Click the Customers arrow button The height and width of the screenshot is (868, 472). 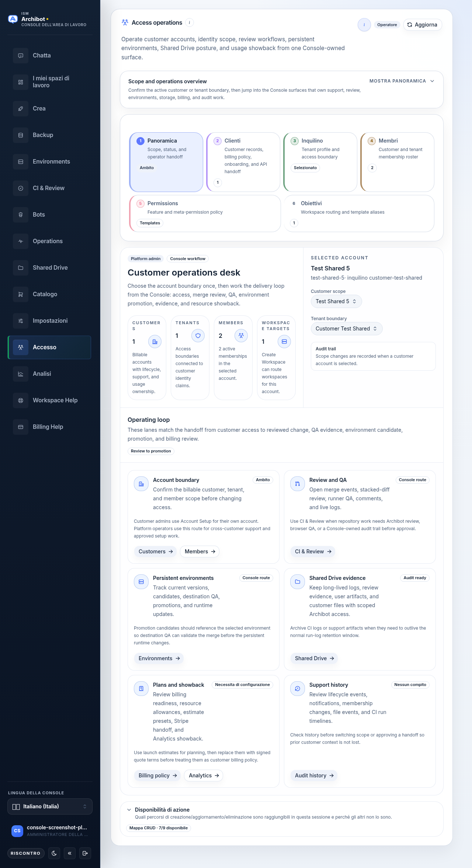pos(155,552)
